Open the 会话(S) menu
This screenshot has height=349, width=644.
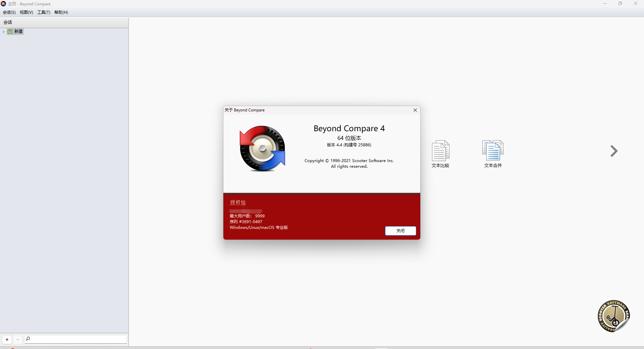coord(9,12)
